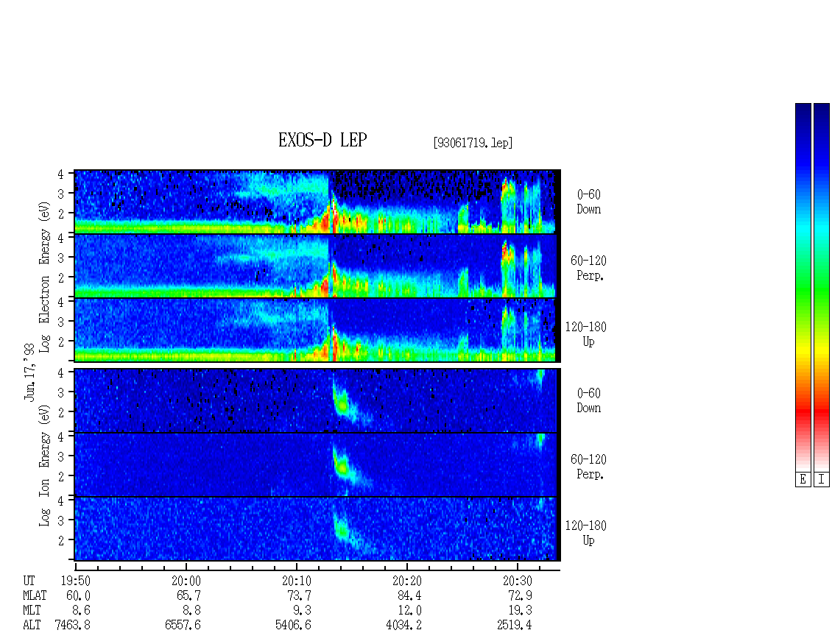Select the MLT value 12.0
832x644 pixels.
[409, 611]
